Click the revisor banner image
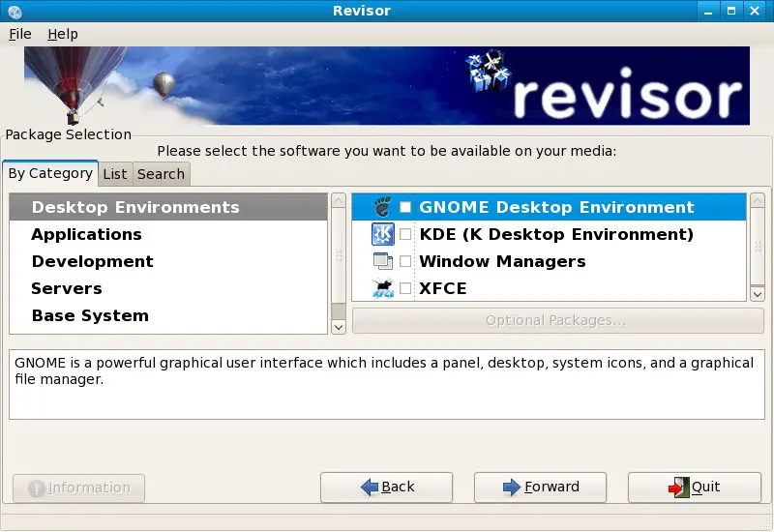Image resolution: width=774 pixels, height=532 pixels. click(x=386, y=85)
